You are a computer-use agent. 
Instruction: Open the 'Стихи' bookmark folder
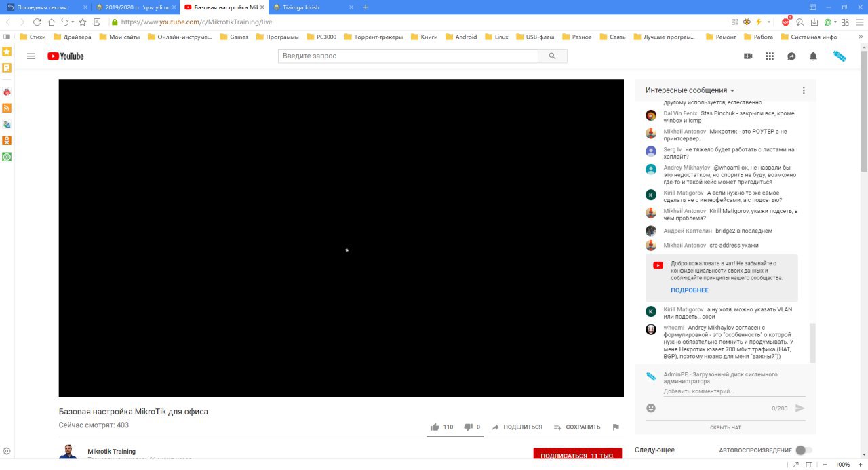point(33,37)
